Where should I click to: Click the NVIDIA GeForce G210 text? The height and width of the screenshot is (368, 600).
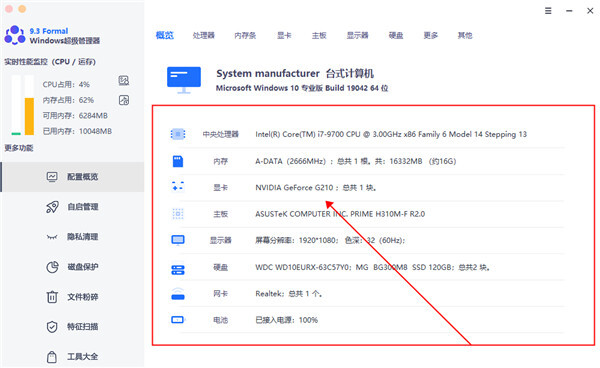coord(316,187)
